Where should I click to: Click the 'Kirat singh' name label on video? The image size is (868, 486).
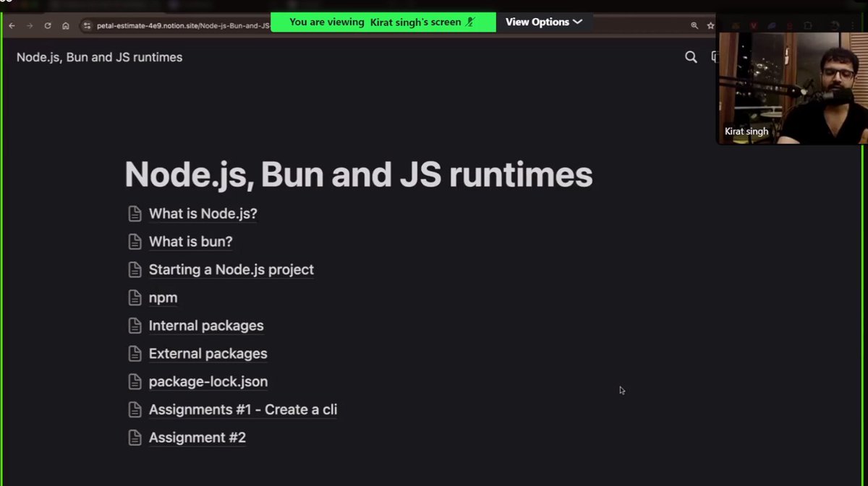pos(746,132)
